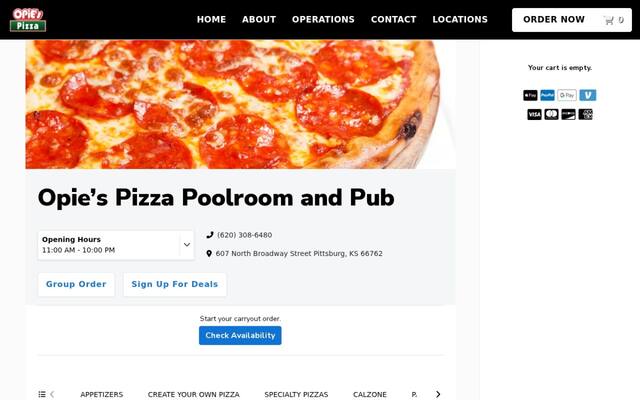Open the LOCATIONS nav item
Image resolution: width=640 pixels, height=400 pixels.
click(460, 20)
